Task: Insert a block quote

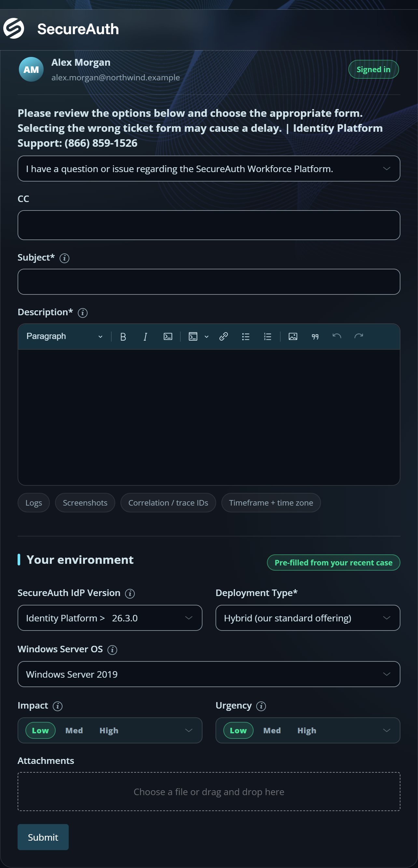Action: pos(315,337)
